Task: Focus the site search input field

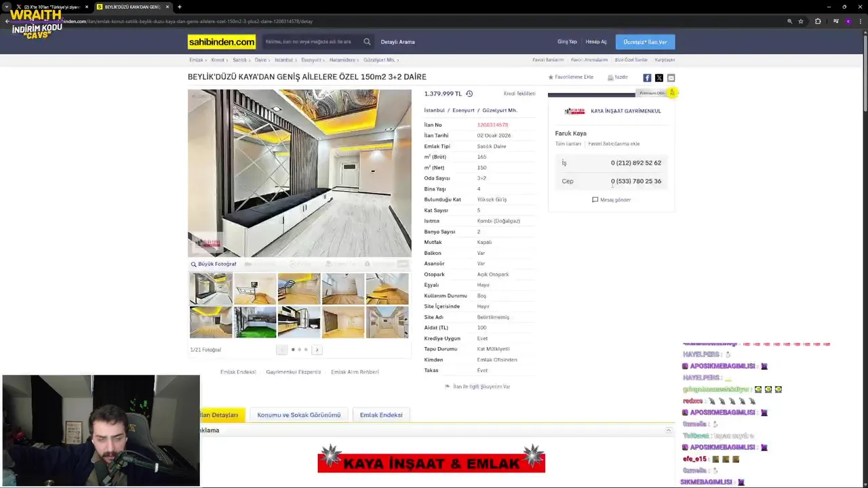Action: click(x=312, y=42)
